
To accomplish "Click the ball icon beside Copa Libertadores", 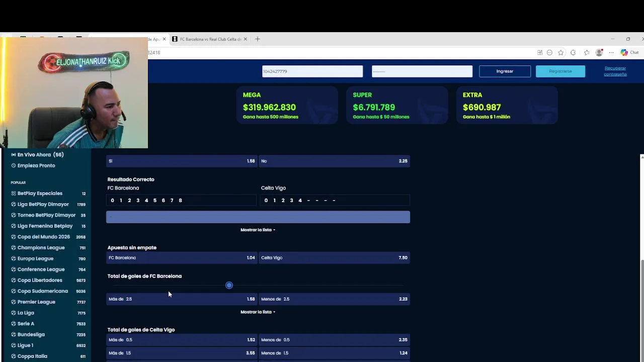I will tap(14, 280).
